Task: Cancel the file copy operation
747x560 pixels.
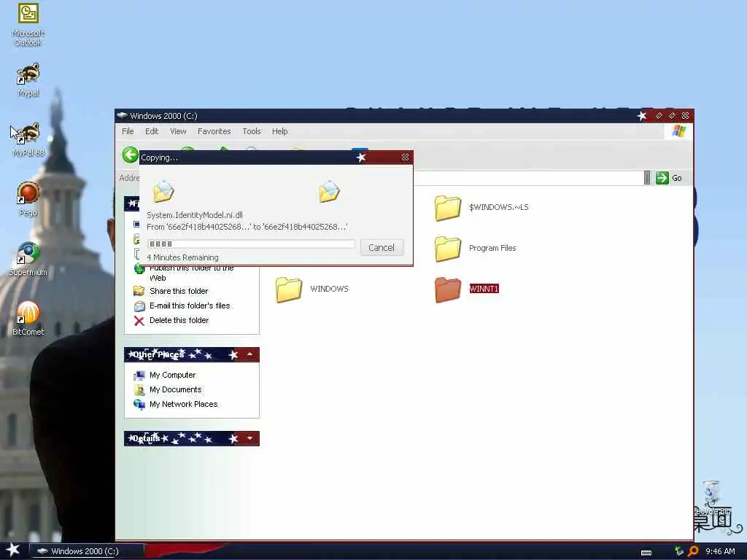Action: [382, 248]
